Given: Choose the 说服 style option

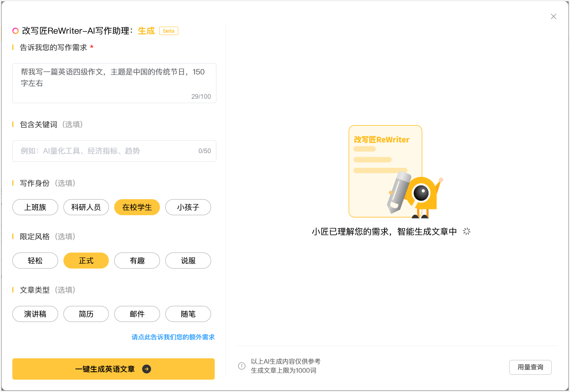Looking at the screenshot, I should (188, 261).
